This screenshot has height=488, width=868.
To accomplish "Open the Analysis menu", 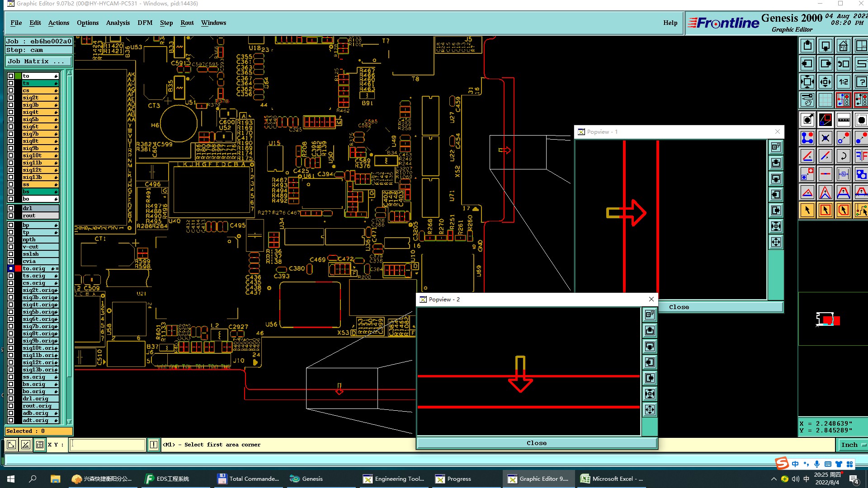I will (118, 23).
